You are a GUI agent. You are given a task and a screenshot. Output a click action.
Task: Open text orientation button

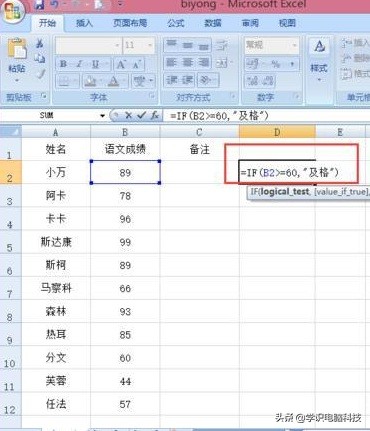pos(205,80)
